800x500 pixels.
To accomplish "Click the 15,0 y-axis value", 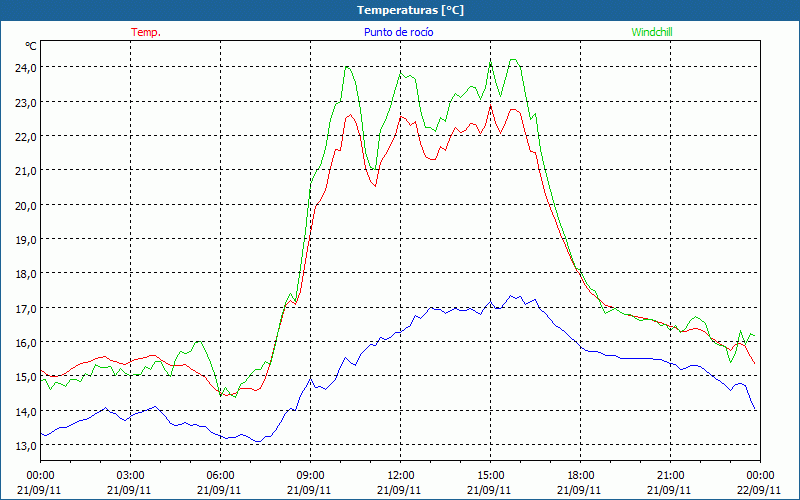I will (x=24, y=377).
